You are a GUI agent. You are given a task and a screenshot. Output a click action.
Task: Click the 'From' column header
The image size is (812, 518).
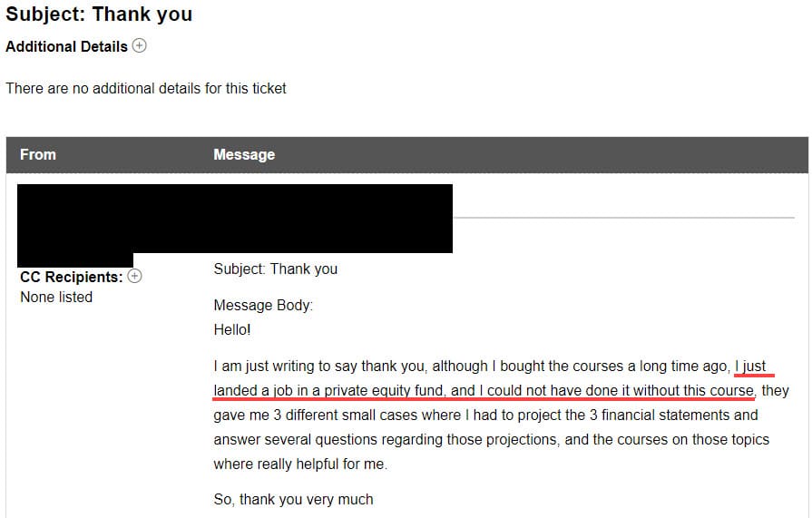(x=38, y=154)
